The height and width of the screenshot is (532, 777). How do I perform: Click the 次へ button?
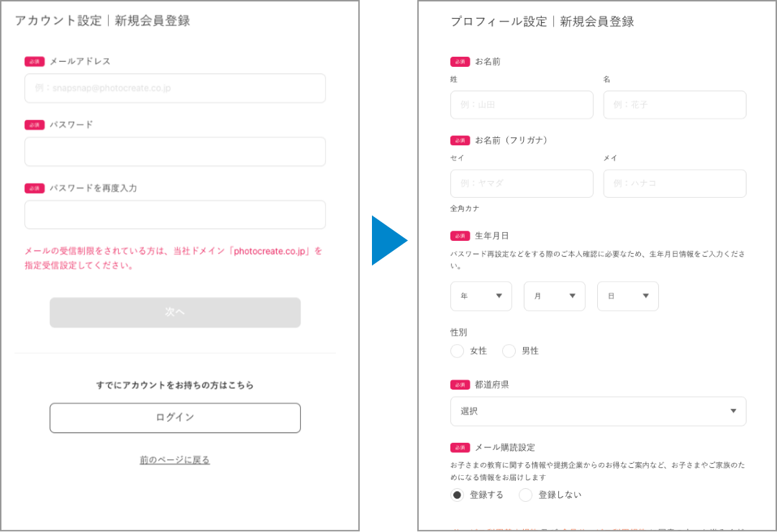coord(175,312)
